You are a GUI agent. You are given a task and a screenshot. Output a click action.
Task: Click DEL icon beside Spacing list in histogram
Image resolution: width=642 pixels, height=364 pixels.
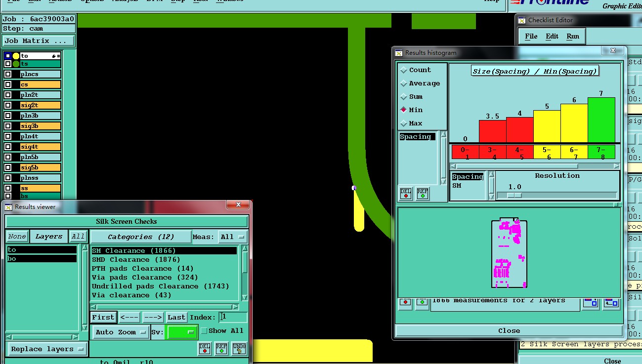(x=406, y=194)
